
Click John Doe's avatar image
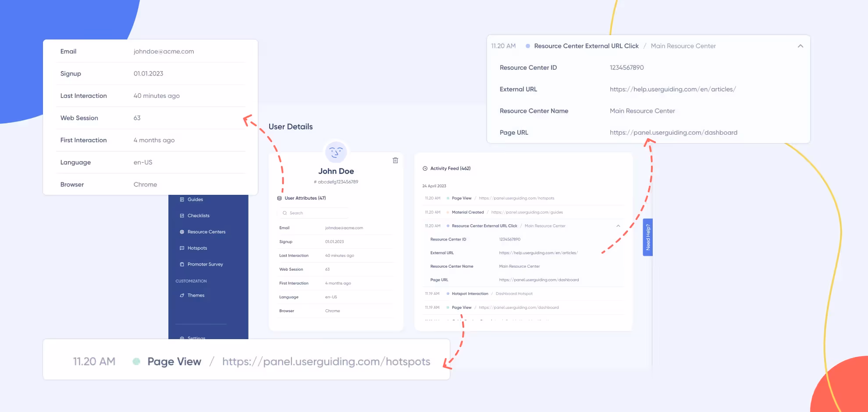(336, 152)
